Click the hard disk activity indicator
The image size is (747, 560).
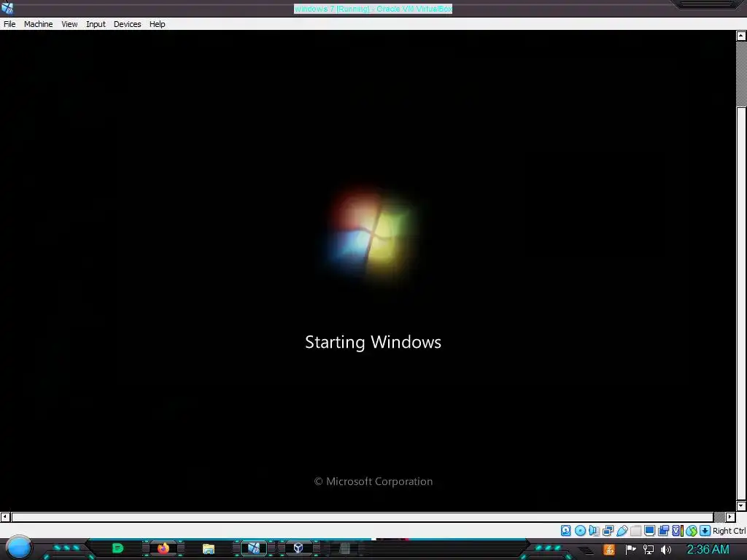click(x=565, y=531)
